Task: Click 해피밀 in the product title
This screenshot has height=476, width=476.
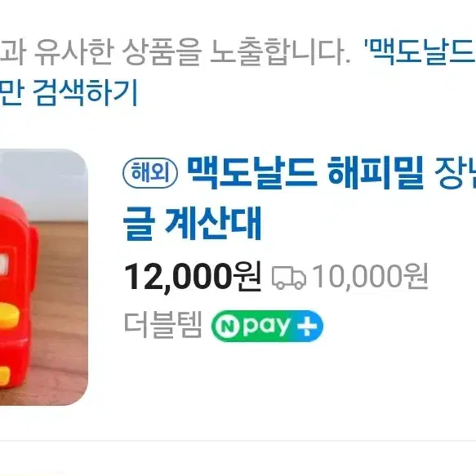Action: click(376, 172)
